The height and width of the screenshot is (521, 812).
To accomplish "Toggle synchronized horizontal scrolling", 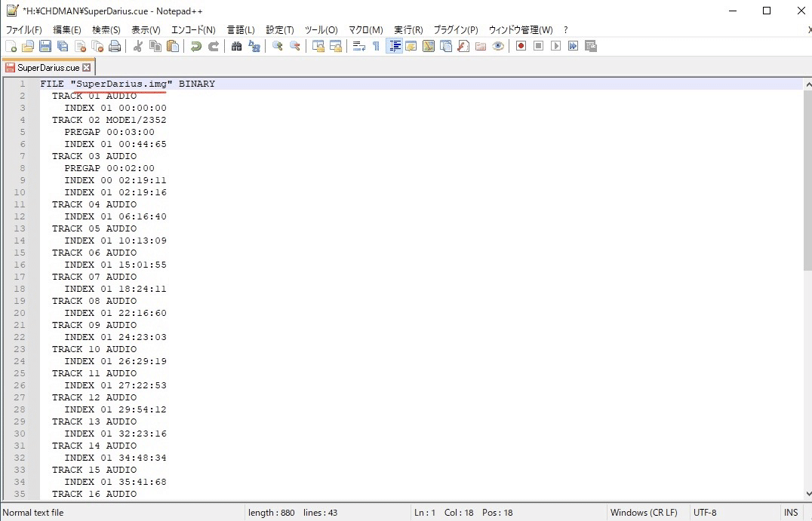I will pos(336,47).
